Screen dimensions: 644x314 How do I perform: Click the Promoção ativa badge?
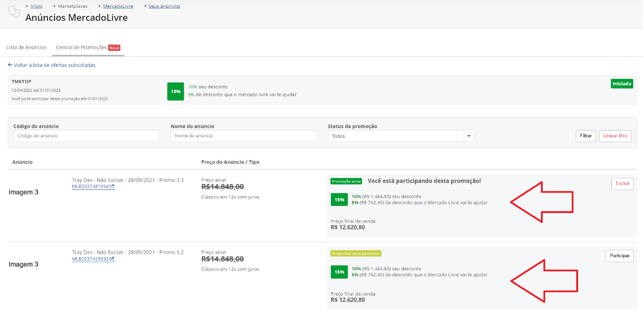click(346, 181)
